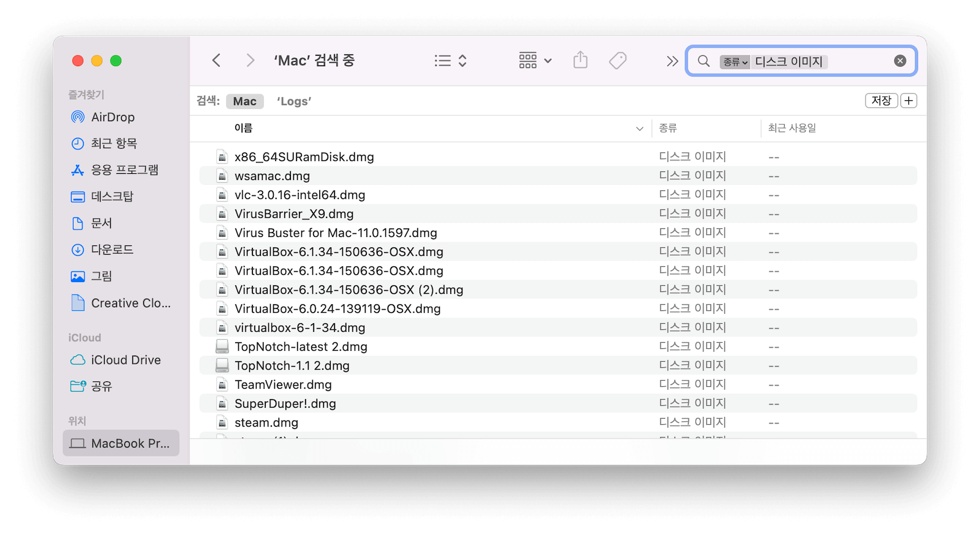
Task: Select MacBook Pr... under 위치
Action: click(x=121, y=443)
